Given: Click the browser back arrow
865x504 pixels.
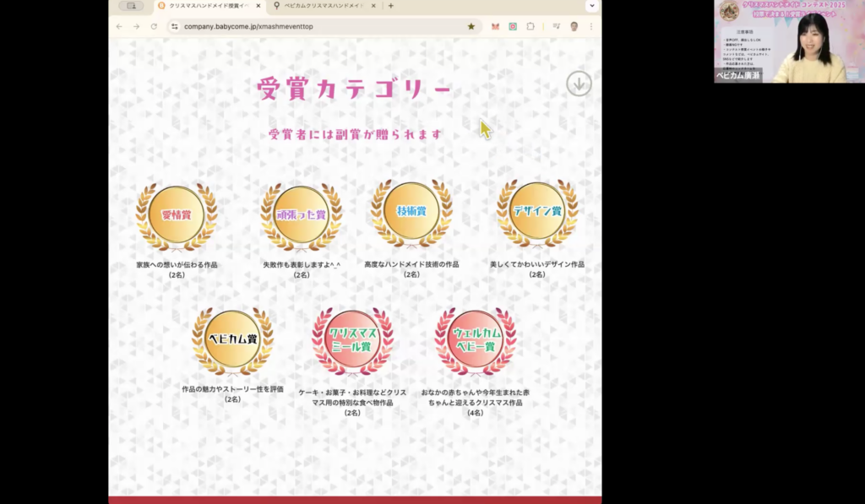Looking at the screenshot, I should tap(119, 26).
